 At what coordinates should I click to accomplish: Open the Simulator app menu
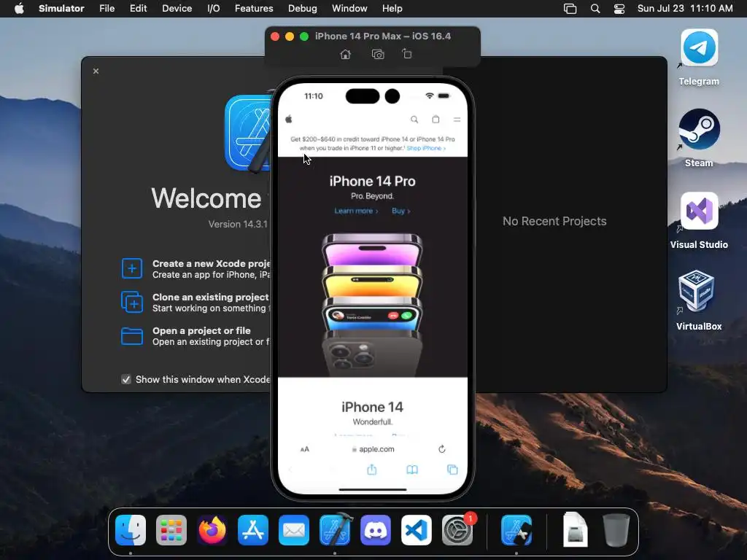pos(61,9)
